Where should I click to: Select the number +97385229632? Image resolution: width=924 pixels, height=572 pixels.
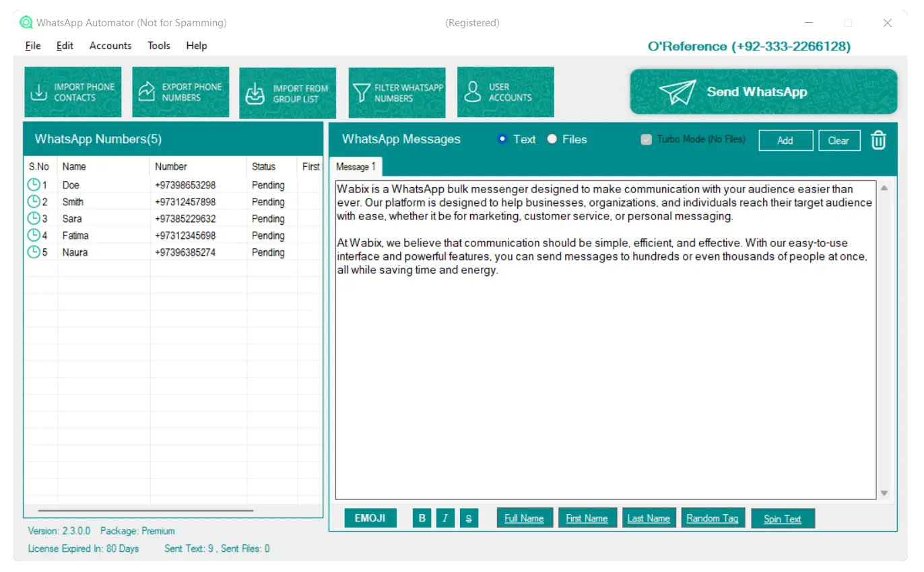coord(185,219)
